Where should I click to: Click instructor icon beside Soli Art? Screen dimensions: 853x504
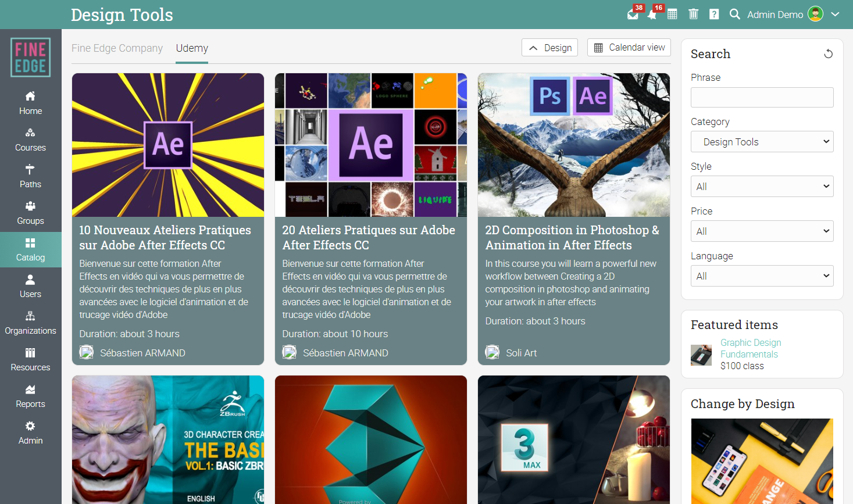click(492, 352)
